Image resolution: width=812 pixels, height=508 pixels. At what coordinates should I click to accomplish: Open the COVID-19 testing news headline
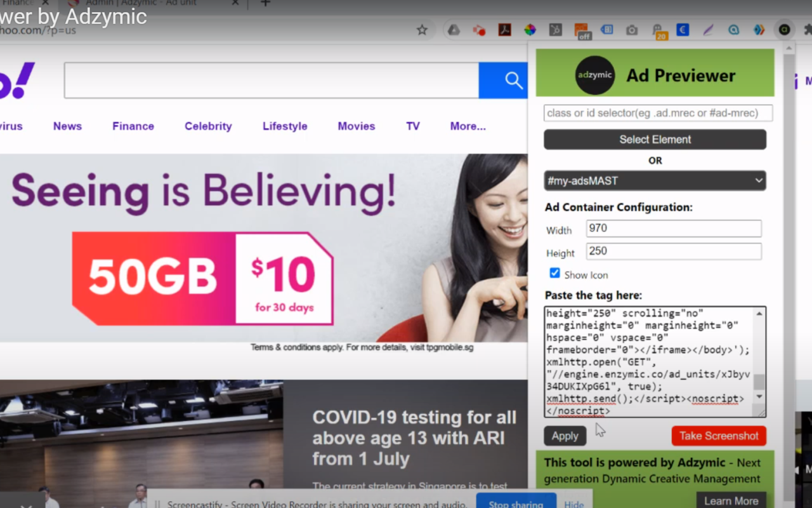coord(414,438)
